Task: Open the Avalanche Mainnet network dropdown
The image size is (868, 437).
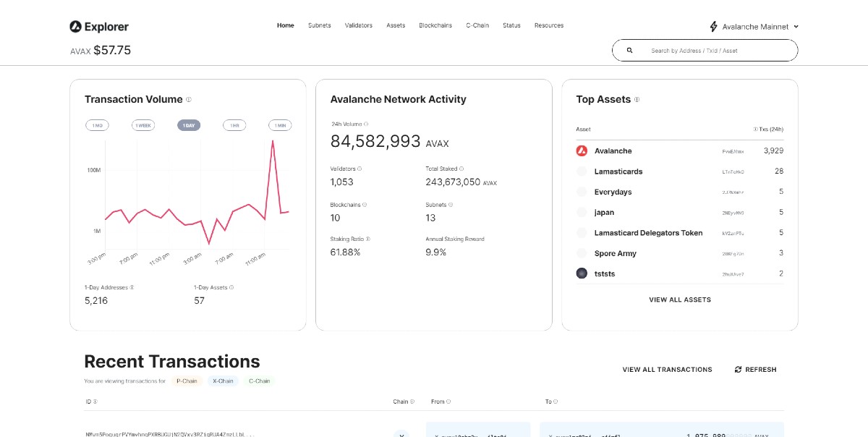Action: [754, 27]
